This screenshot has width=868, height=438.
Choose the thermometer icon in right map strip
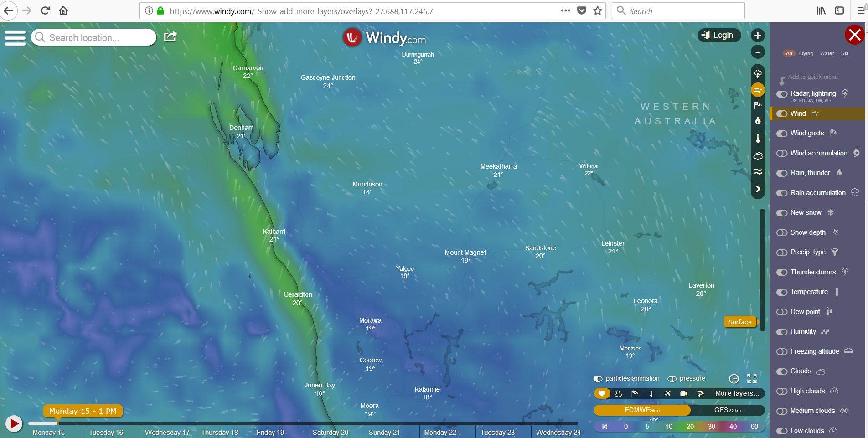(x=758, y=138)
